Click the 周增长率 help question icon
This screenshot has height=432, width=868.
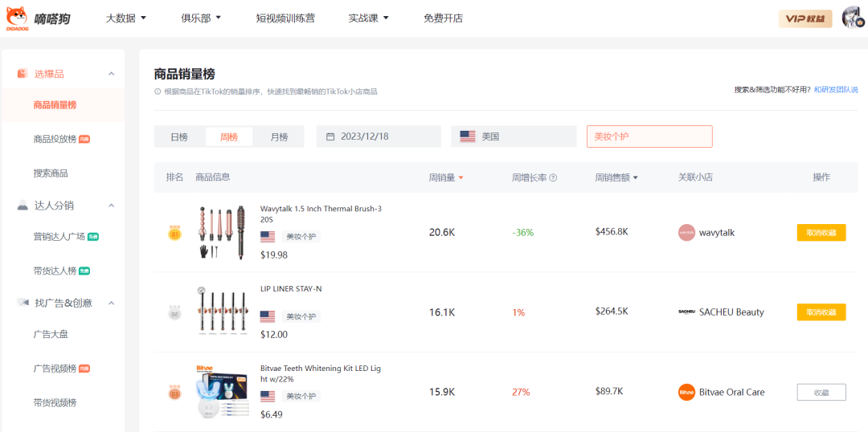click(553, 177)
